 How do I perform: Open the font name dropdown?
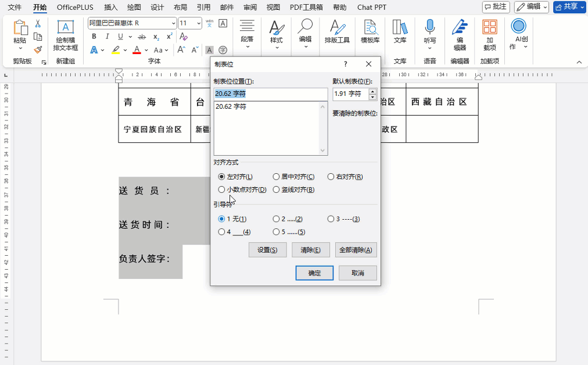click(173, 23)
